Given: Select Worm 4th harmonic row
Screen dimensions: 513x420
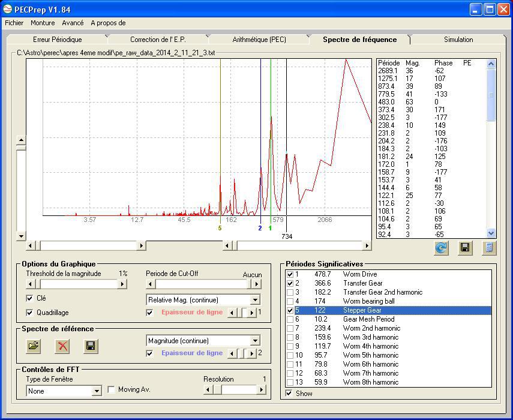Looking at the screenshot, I should click(x=388, y=346).
